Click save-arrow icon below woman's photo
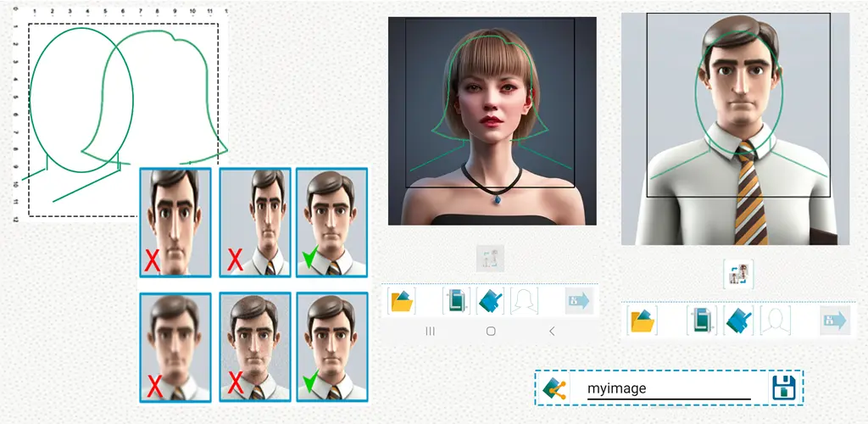Screen dimensions: 868x424 pos(578,302)
